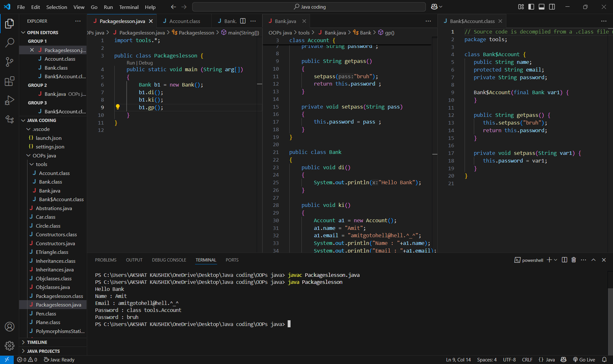613x364 pixels.
Task: Toggle the bottom panel visibility
Action: pyautogui.click(x=542, y=7)
